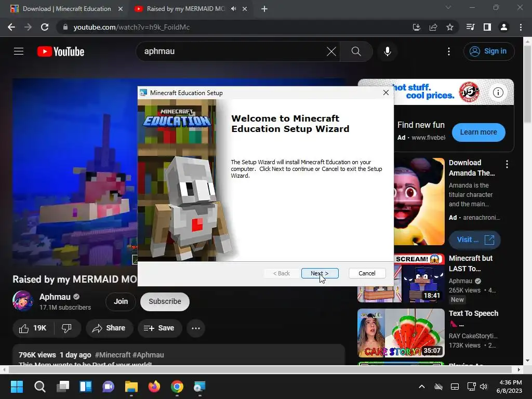The height and width of the screenshot is (399, 532).
Task: Click Learn more on the ad
Action: 478,132
